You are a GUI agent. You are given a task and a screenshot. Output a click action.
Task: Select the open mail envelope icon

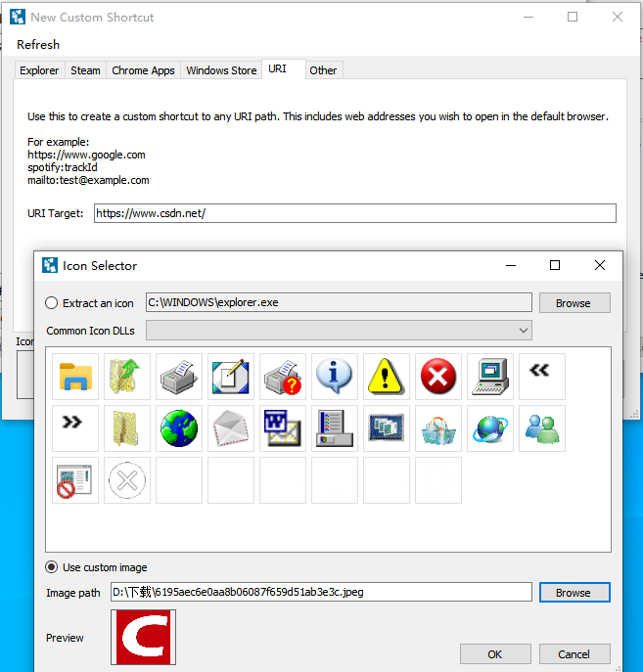(231, 428)
